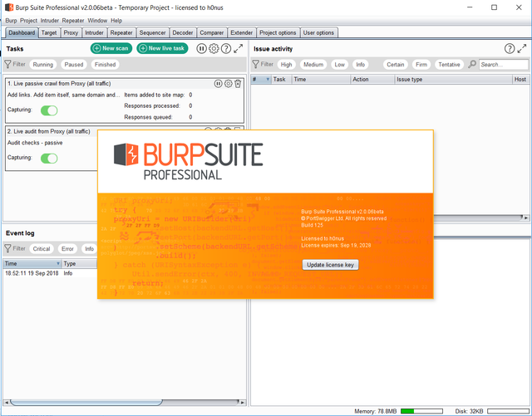Toggle Firm confidence filter
This screenshot has width=532, height=416.
pos(421,65)
